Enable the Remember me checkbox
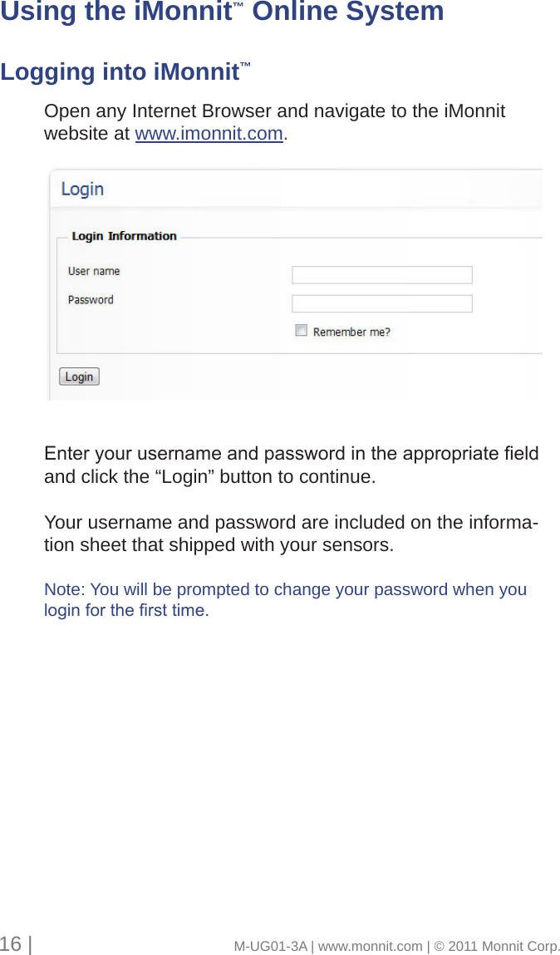 [x=302, y=331]
